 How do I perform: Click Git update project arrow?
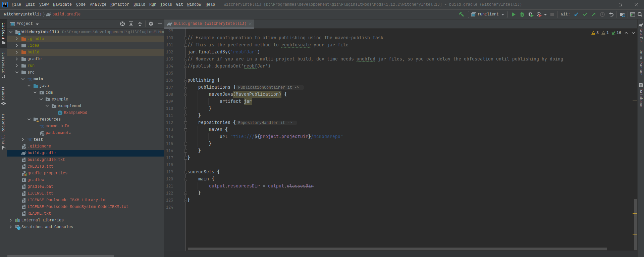(x=576, y=14)
